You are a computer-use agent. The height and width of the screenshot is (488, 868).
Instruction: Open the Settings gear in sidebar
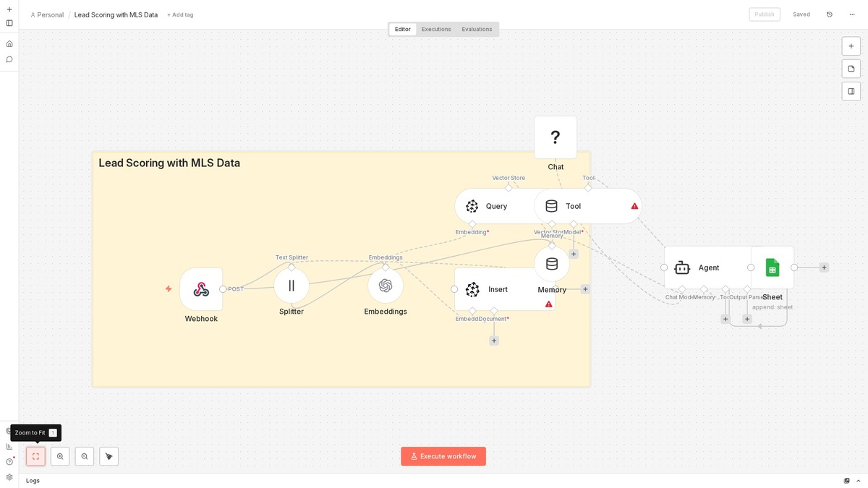[9, 477]
